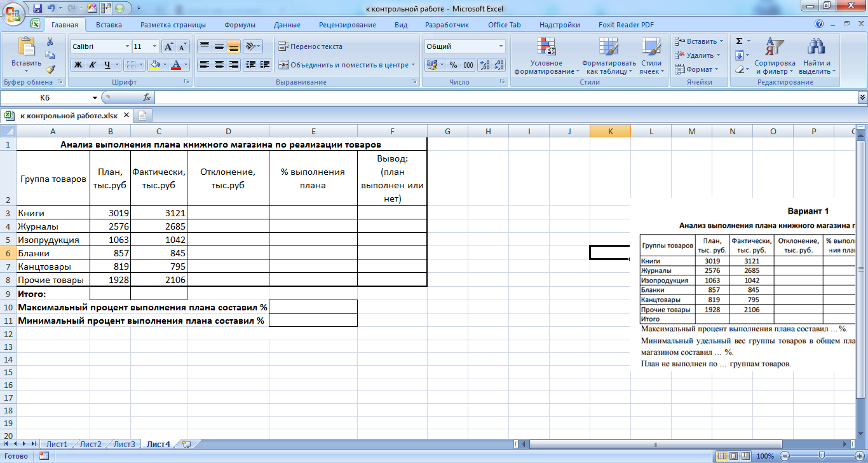Apply red font color A

click(x=176, y=65)
